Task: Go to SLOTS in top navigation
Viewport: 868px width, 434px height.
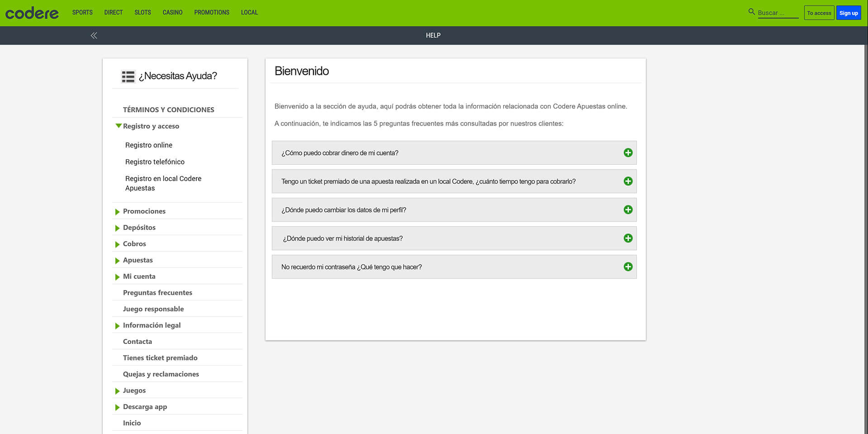Action: click(x=142, y=12)
